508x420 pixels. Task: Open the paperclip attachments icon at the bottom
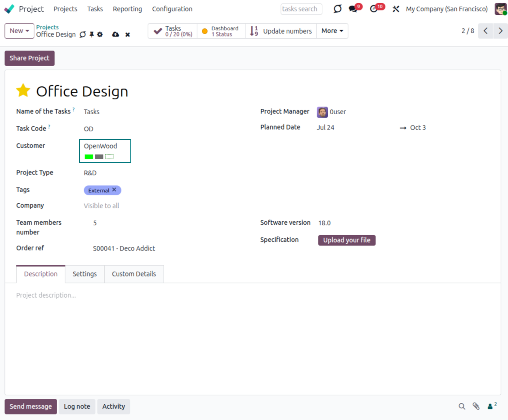pyautogui.click(x=477, y=406)
